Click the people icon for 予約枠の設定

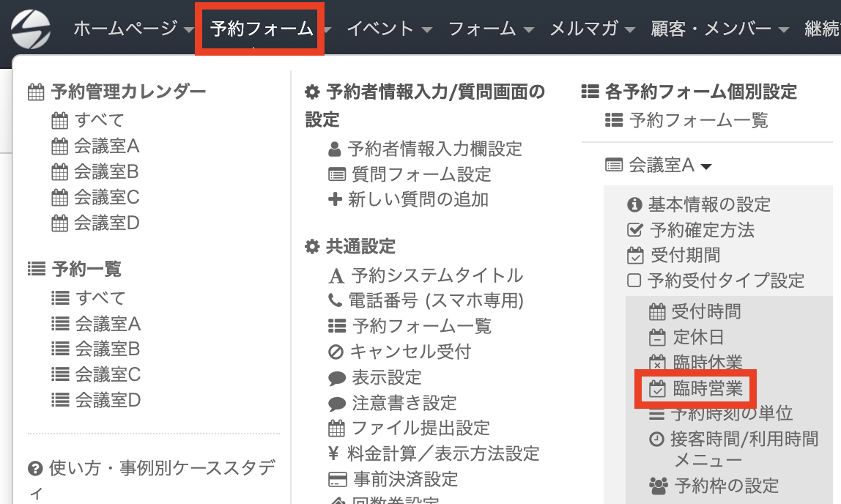[x=659, y=486]
